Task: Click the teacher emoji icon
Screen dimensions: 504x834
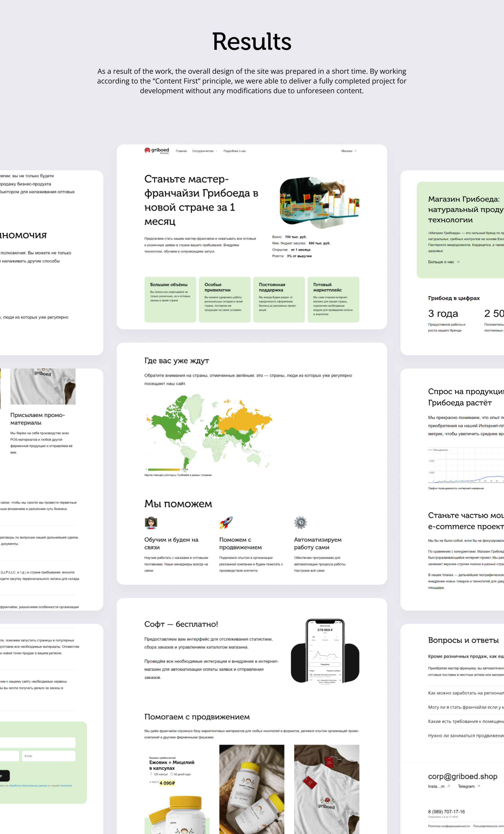Action: (151, 523)
